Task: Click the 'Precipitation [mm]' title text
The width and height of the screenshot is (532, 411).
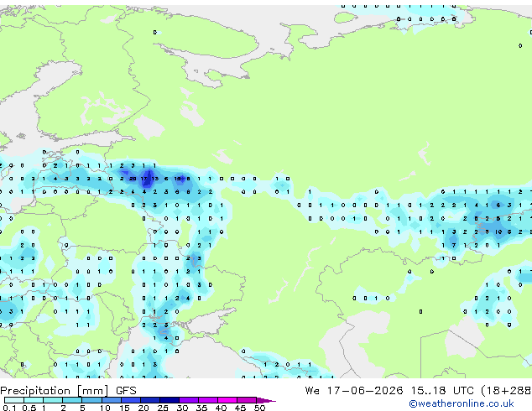Action: click(54, 391)
